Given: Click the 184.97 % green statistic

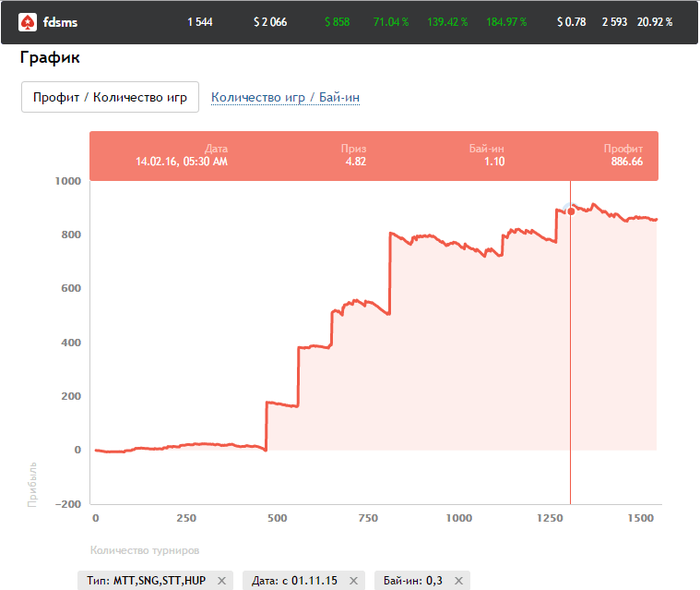Looking at the screenshot, I should click(x=507, y=22).
